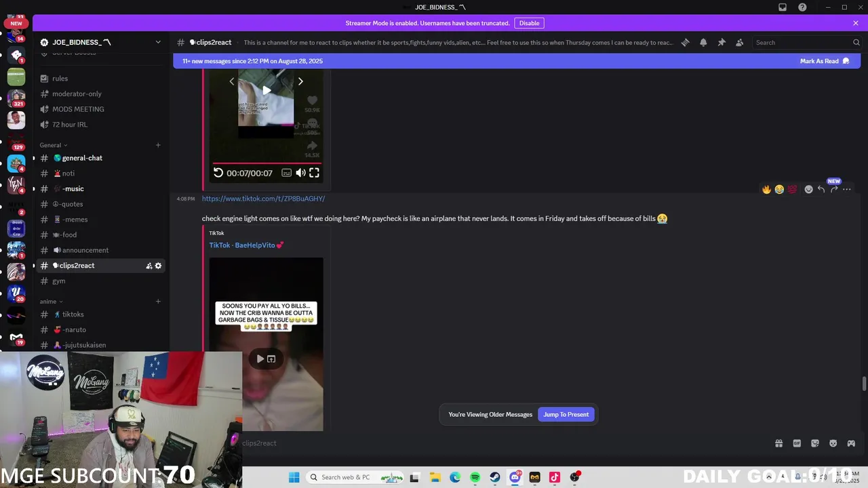Show pinned messages pin icon

722,42
